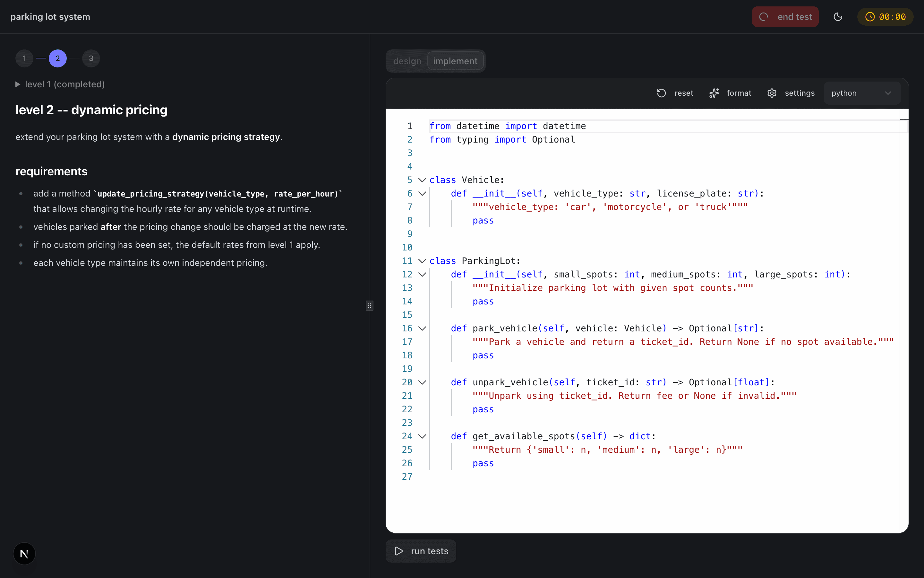Switch to the design tab
Viewport: 924px width, 578px height.
407,61
